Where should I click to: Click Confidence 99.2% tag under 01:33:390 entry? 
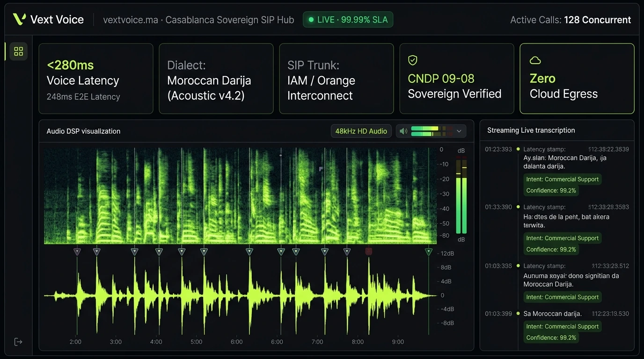(x=551, y=249)
